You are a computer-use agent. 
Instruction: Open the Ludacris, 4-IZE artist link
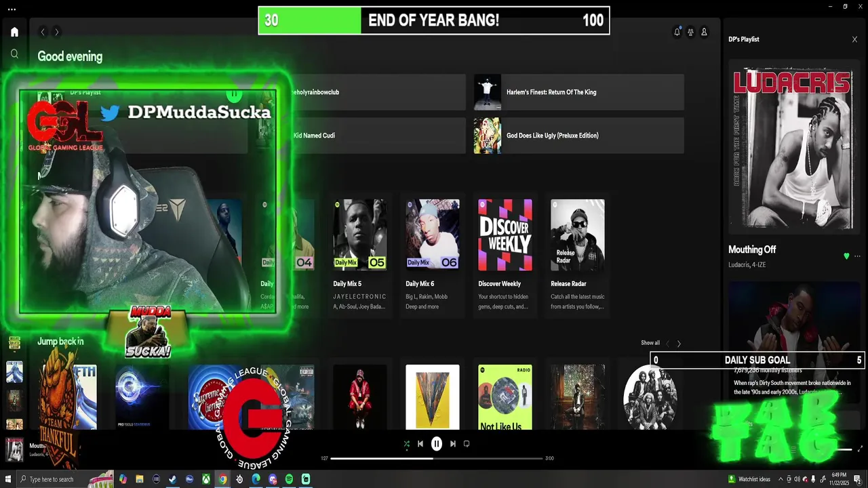[747, 265]
